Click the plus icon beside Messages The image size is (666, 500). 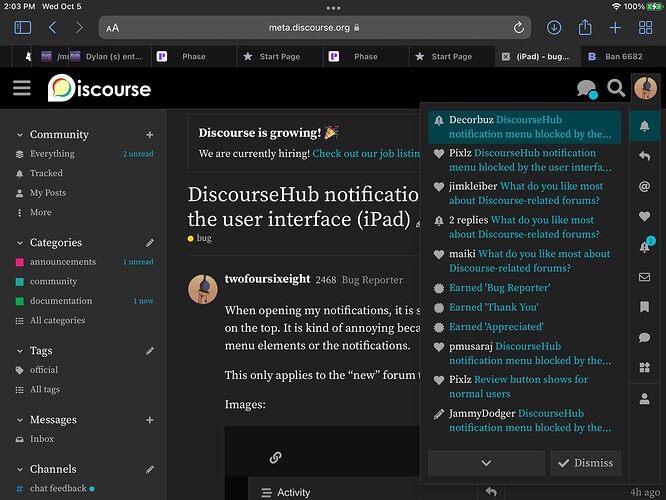150,420
